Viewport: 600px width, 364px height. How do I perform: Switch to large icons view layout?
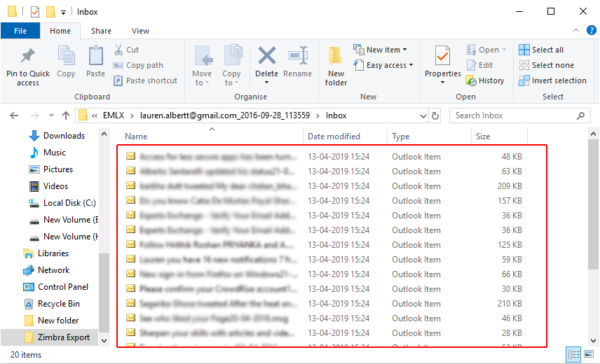pyautogui.click(x=587, y=355)
